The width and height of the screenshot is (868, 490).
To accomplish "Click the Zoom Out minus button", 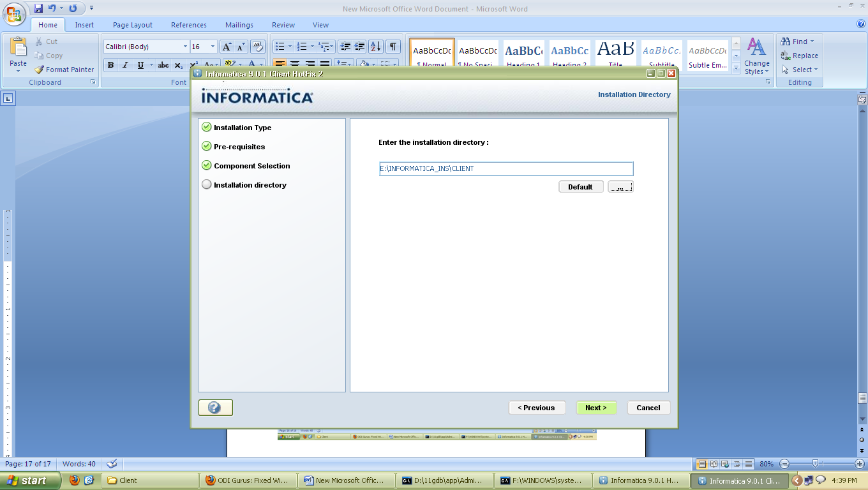I will click(x=785, y=464).
